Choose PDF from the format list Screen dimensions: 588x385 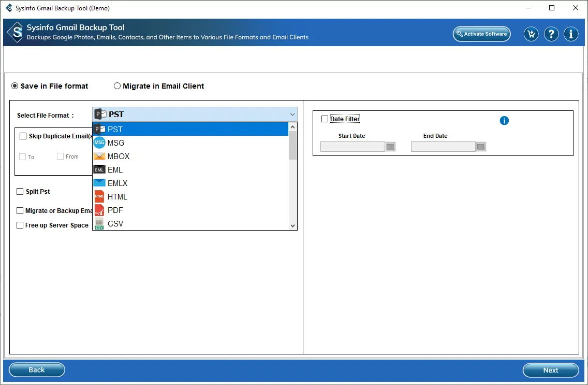115,210
